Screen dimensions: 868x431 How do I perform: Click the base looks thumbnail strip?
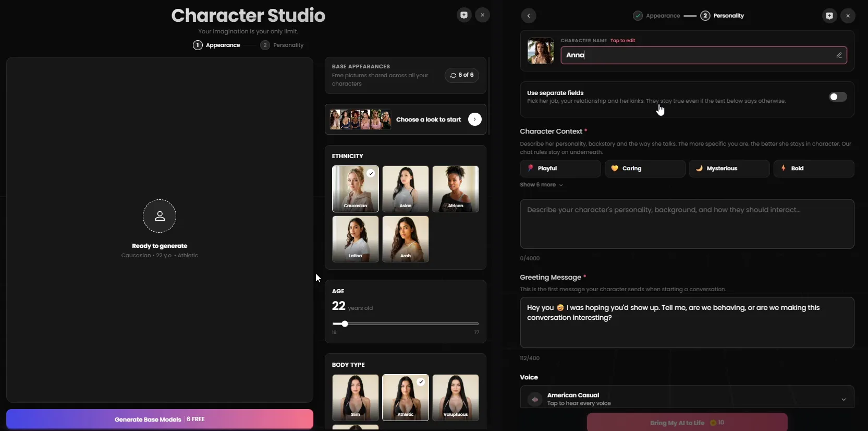point(360,119)
